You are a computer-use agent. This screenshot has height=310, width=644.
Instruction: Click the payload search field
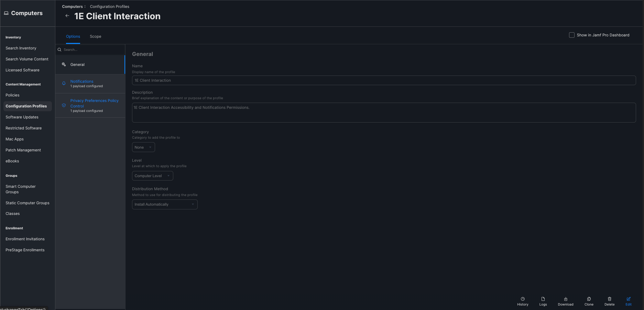[93, 50]
